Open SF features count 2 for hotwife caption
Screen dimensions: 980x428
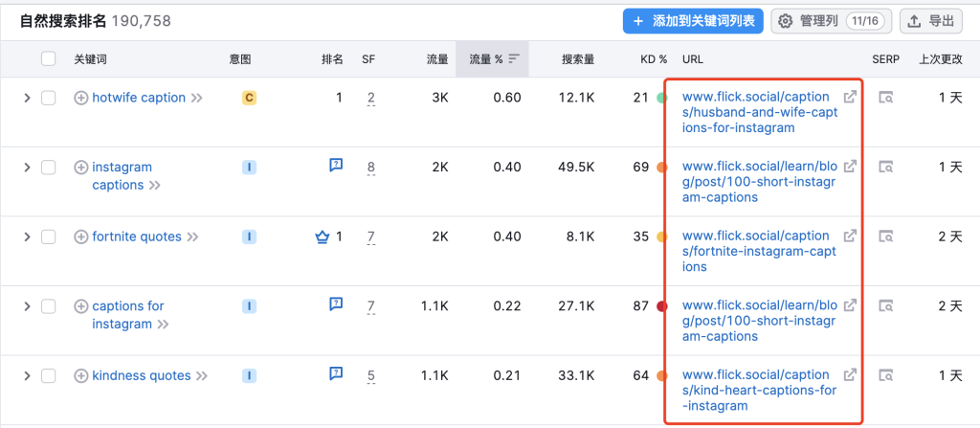click(x=371, y=99)
